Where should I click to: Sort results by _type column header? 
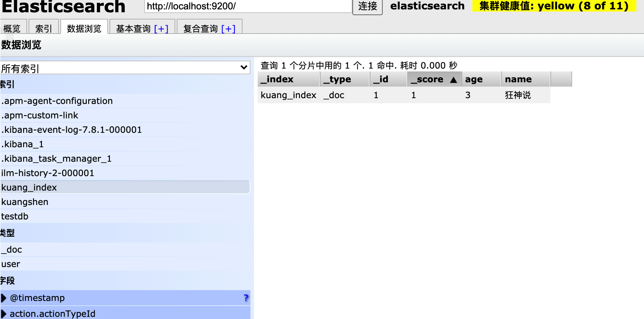[x=345, y=79]
